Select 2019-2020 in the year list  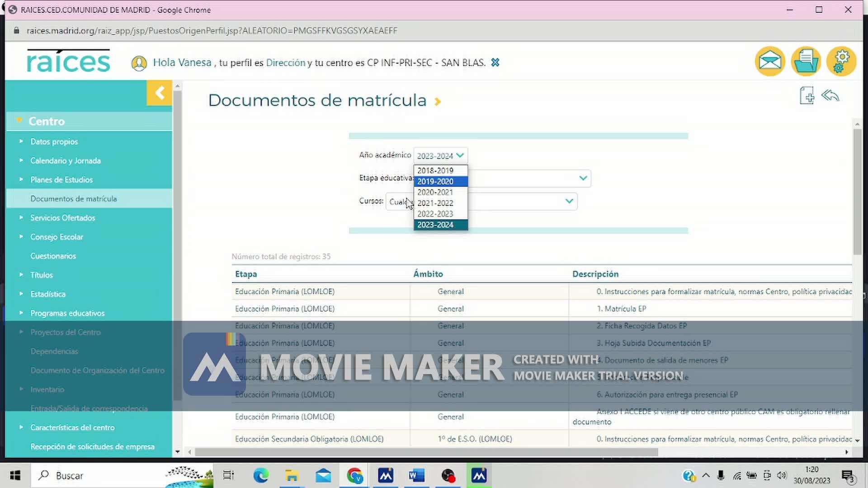435,182
